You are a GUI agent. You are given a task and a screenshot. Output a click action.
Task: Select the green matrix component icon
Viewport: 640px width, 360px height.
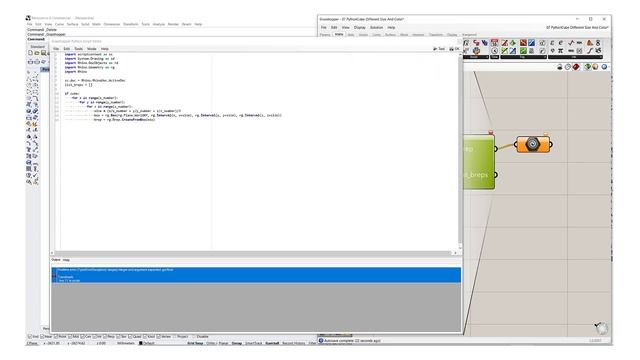(x=523, y=51)
